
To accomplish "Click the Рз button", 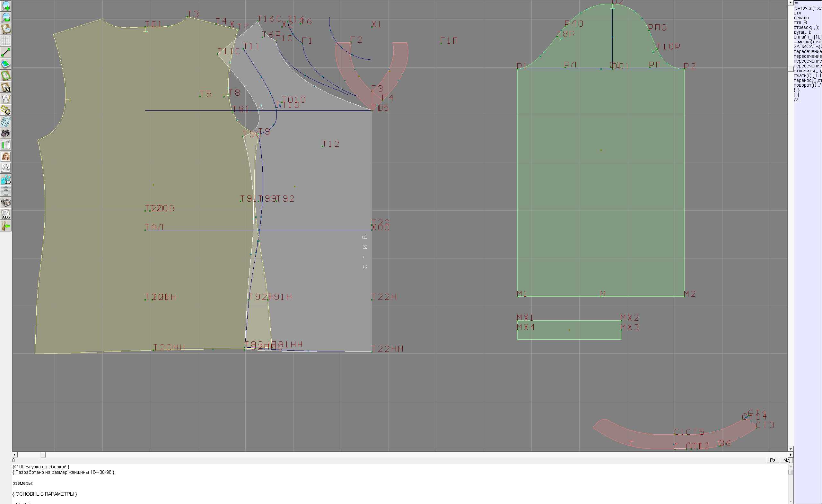I will tap(772, 460).
